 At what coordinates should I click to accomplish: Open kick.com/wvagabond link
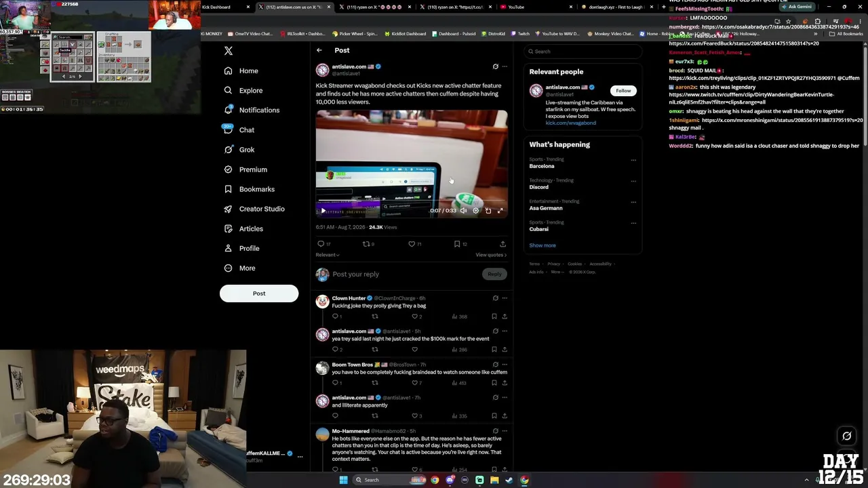571,123
